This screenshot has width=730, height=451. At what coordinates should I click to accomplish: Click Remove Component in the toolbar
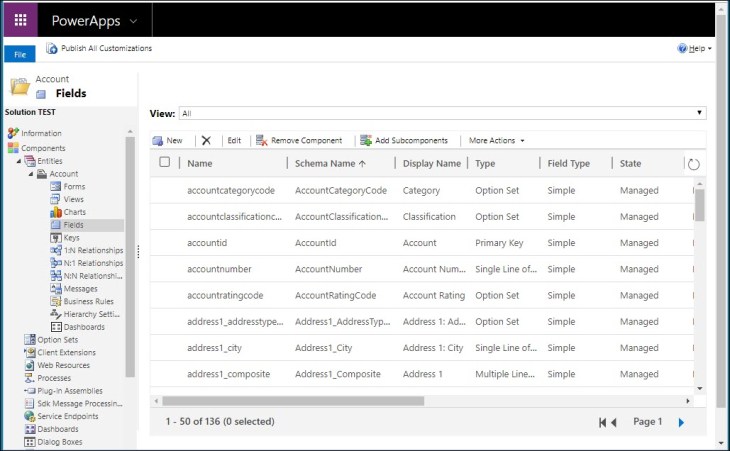pos(299,141)
